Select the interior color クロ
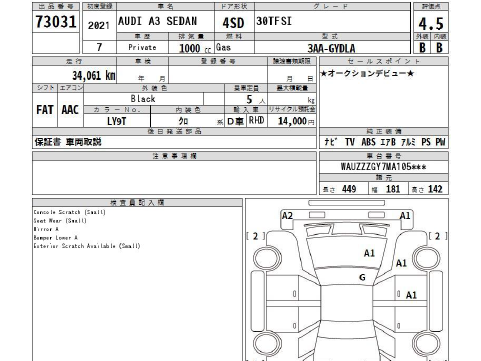 point(183,121)
